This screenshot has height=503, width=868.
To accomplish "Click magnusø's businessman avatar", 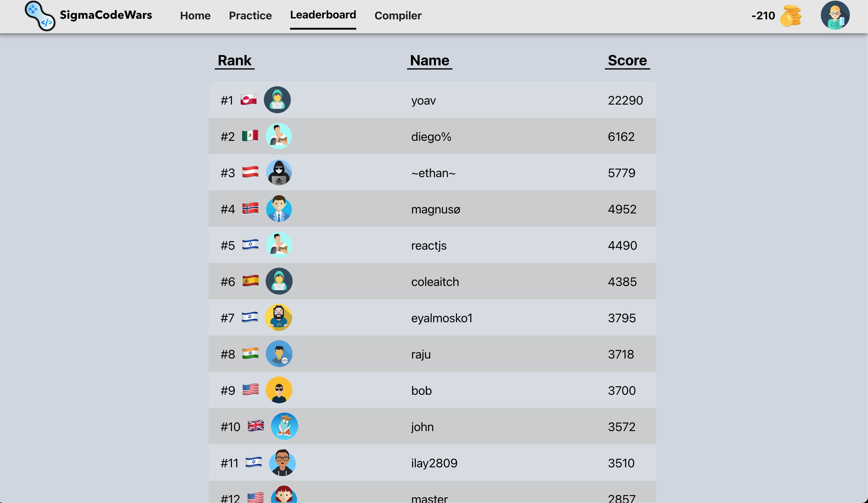I will (279, 209).
